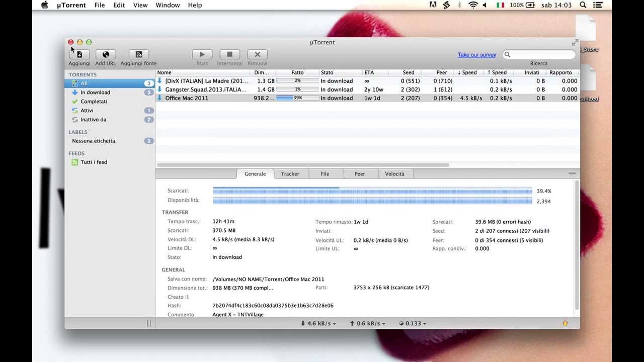Open Spotlight search in menu bar
This screenshot has width=644, height=362.
583,5
